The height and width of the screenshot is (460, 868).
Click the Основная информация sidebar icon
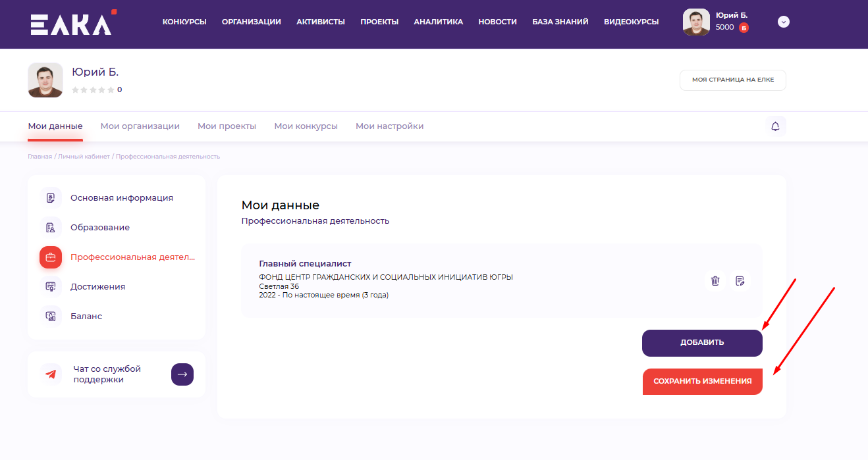[x=51, y=198]
